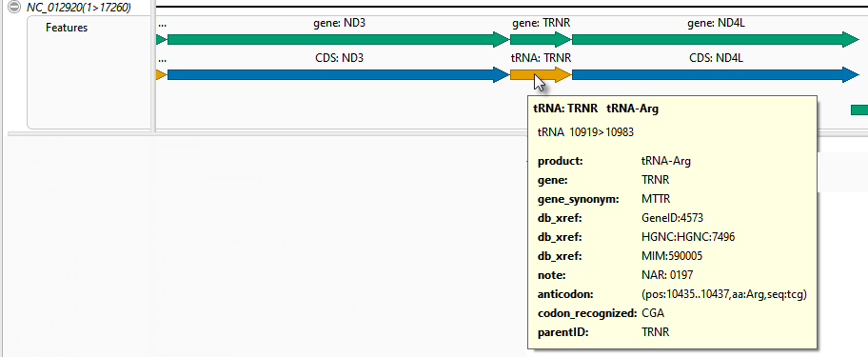Collapse the NC_012920 sequence track
The height and width of the screenshot is (357, 868).
pos(16,8)
